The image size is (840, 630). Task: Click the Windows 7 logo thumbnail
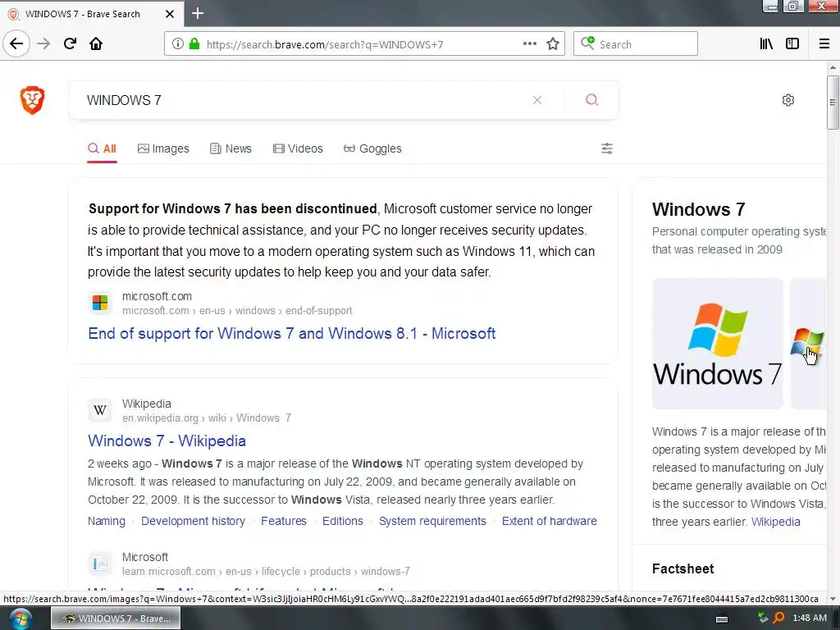pyautogui.click(x=717, y=344)
